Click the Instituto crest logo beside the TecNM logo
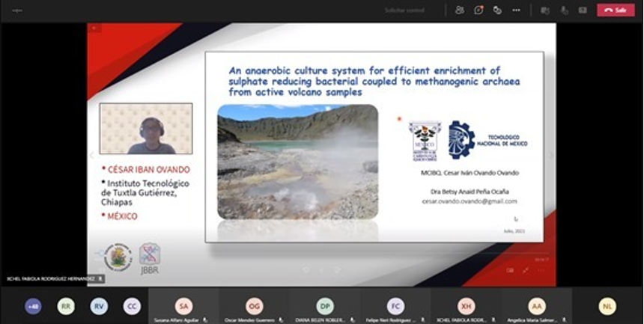This screenshot has width=644, height=324. (425, 141)
